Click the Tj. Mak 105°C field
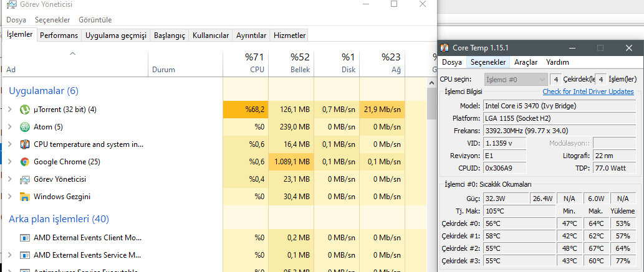The height and width of the screenshot is (272, 644). (519, 211)
